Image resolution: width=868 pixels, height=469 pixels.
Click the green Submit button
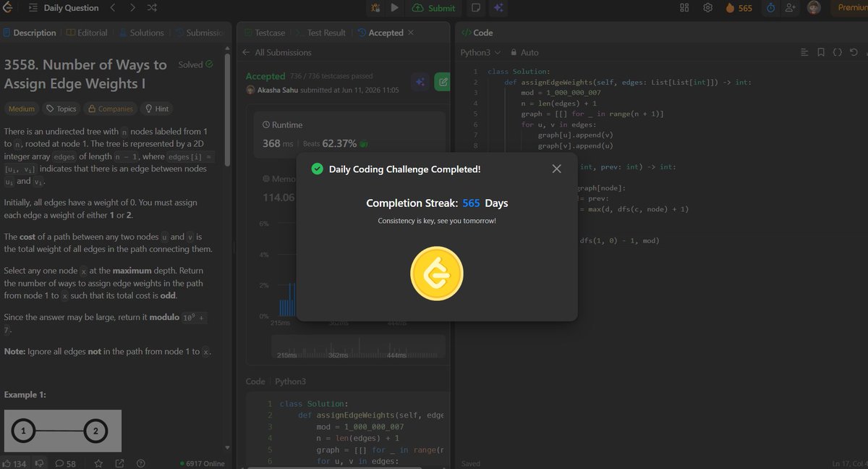435,8
